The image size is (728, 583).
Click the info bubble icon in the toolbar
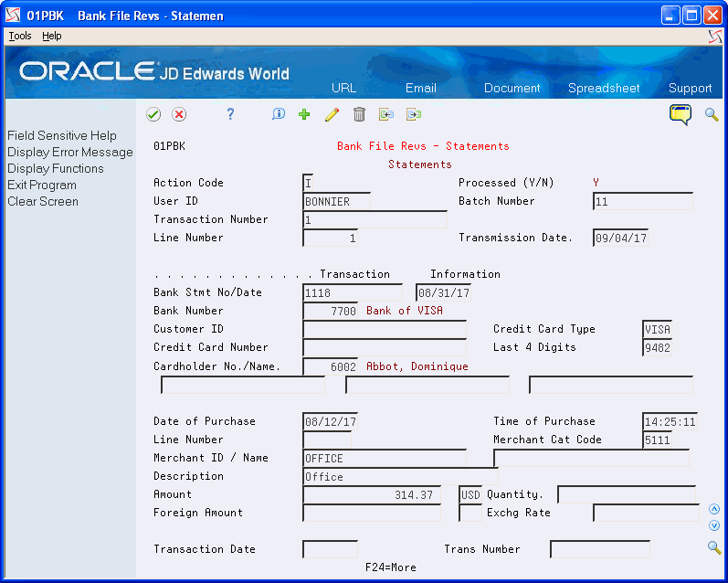coord(279,114)
